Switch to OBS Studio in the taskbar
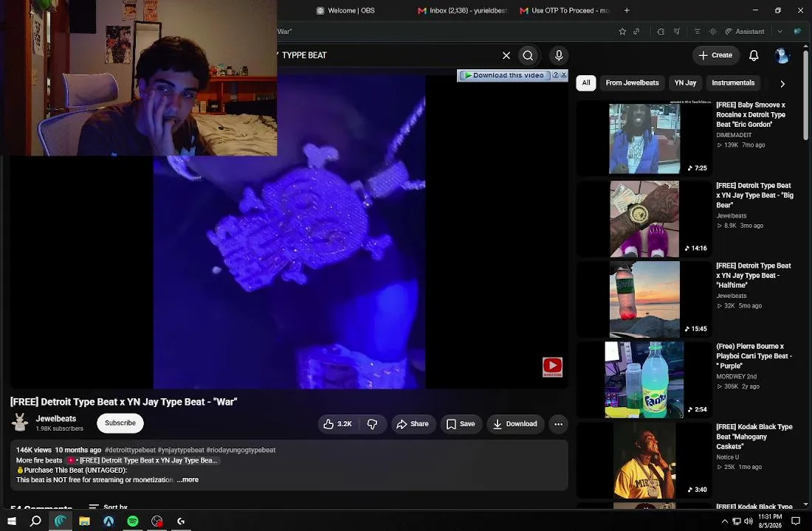Viewport: 812px width, 531px height. coord(157,521)
